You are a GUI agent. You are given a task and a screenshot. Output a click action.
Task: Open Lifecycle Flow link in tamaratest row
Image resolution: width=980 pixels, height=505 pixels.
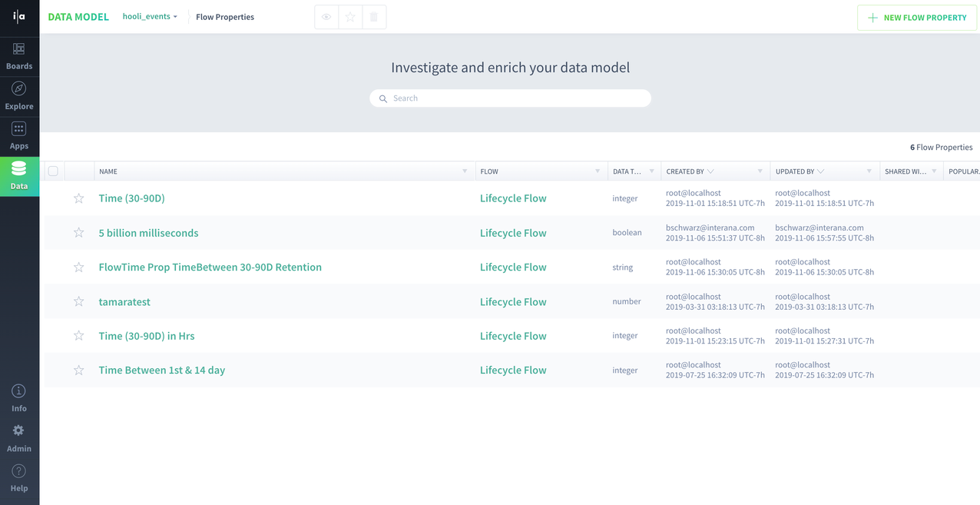point(513,302)
